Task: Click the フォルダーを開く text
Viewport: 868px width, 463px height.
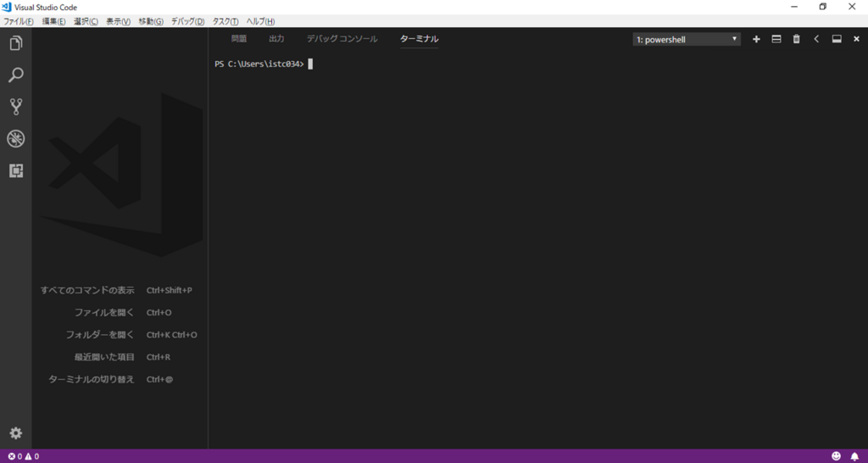Action: (x=100, y=334)
